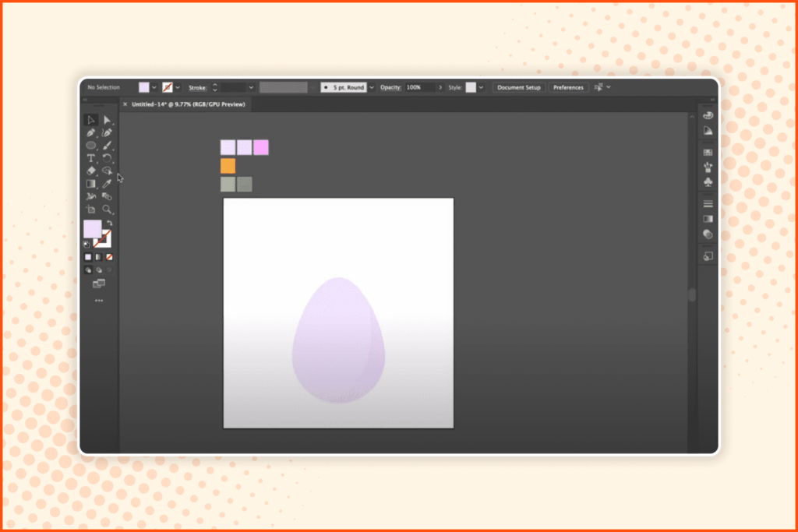Click the vertical scrollbar up arrow
Screen dimensions: 798x532
[692, 117]
